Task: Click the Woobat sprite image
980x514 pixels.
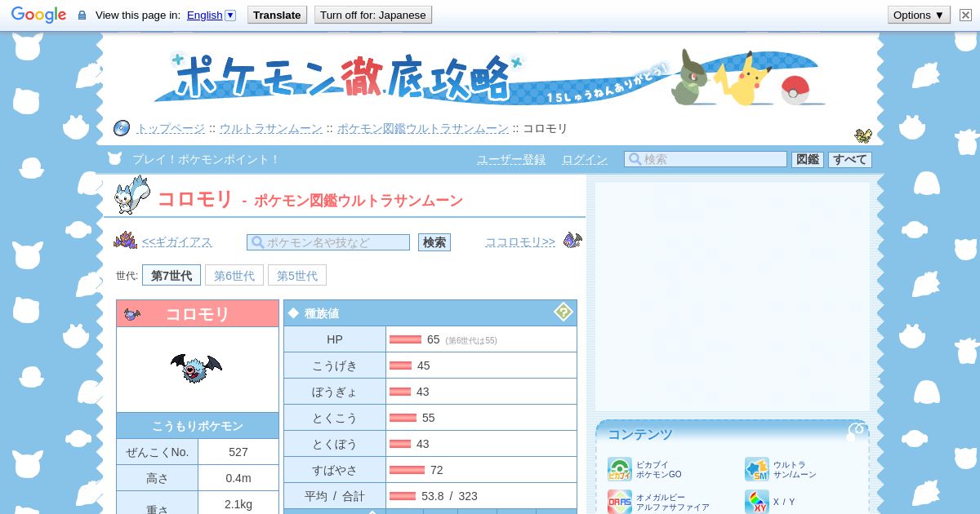Action: point(196,369)
